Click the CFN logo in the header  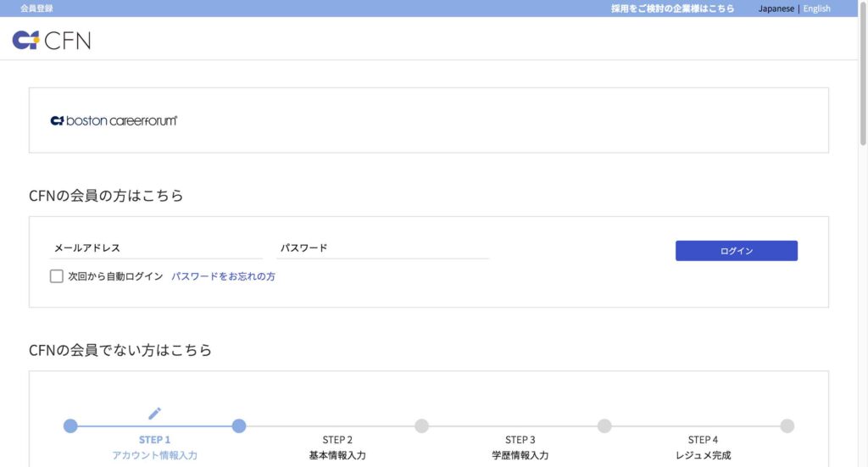click(x=52, y=40)
